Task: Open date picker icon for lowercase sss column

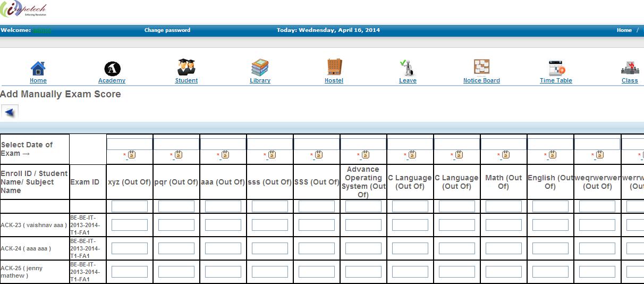Action: pyautogui.click(x=272, y=155)
